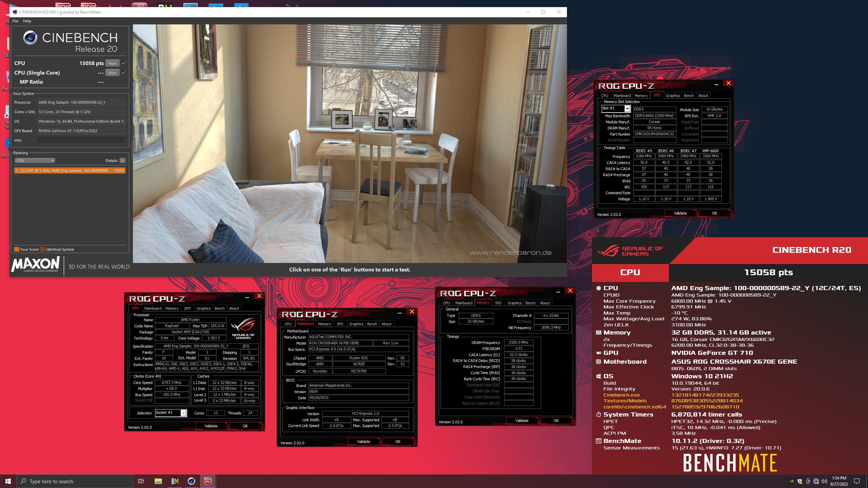
Task: Expand ranking Details with the arrow button
Action: pos(122,161)
